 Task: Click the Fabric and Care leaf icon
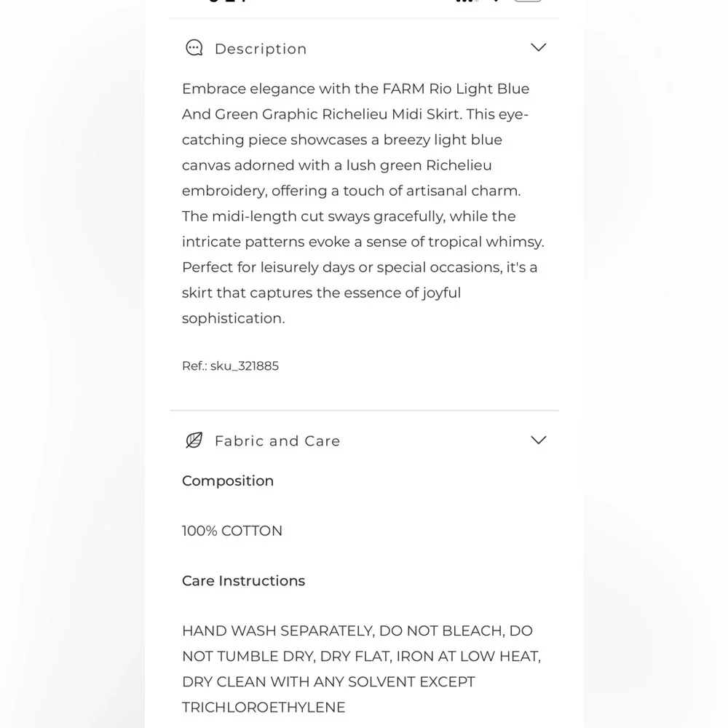194,440
